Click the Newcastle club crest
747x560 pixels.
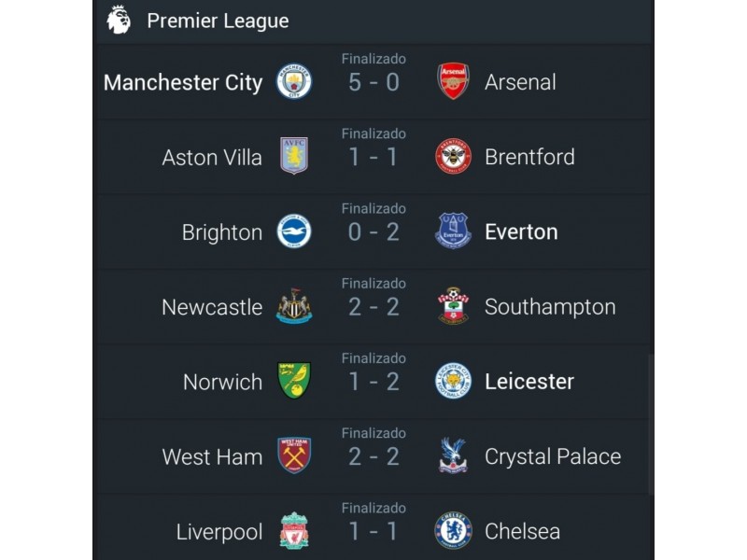click(x=294, y=306)
